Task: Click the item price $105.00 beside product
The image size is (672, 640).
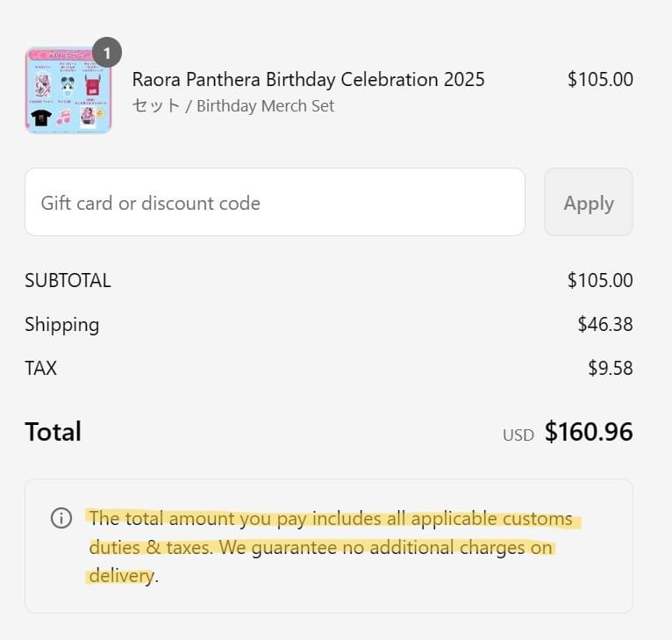Action: pos(600,79)
